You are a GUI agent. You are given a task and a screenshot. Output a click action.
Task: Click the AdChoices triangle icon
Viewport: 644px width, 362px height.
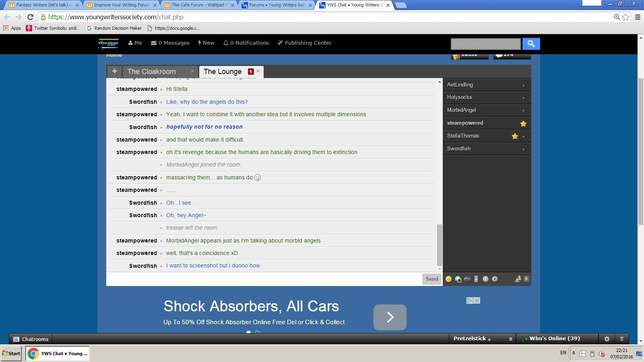(470, 300)
